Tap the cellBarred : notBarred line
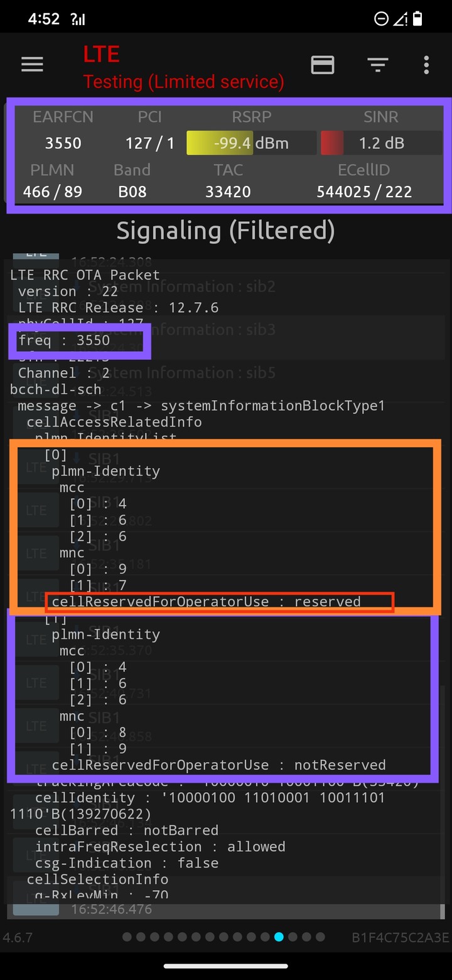Screen dimensions: 452x980 click(x=127, y=830)
